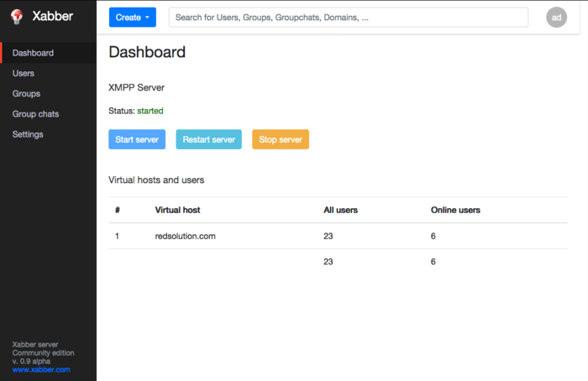Click the search field for Users, Groups
Image resolution: width=588 pixels, height=381 pixels.
pyautogui.click(x=349, y=18)
